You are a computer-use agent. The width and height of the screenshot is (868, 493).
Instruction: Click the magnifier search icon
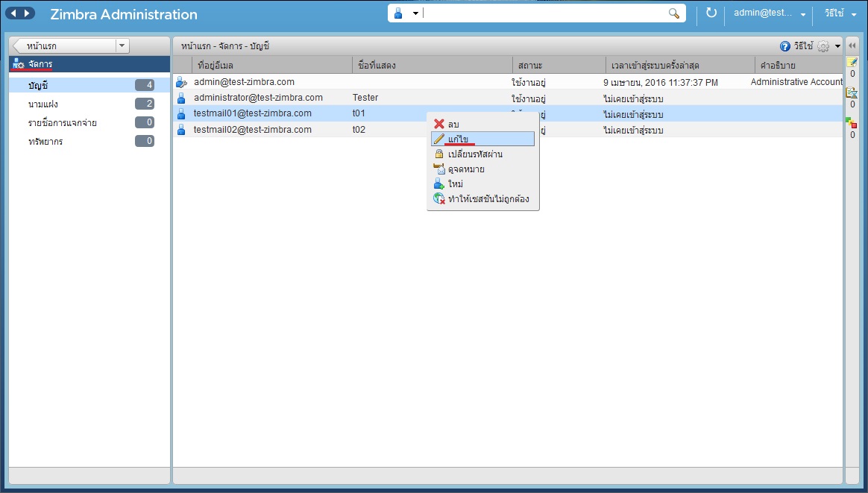pyautogui.click(x=673, y=13)
